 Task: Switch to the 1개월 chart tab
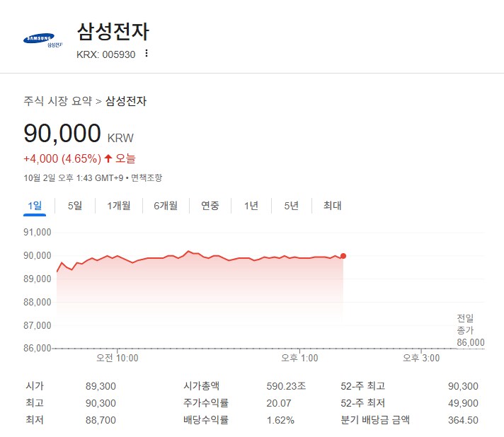pos(119,206)
